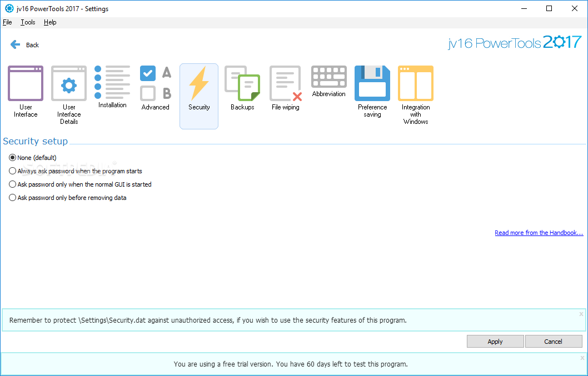
Task: Dismiss the free trial version notice
Action: (581, 358)
